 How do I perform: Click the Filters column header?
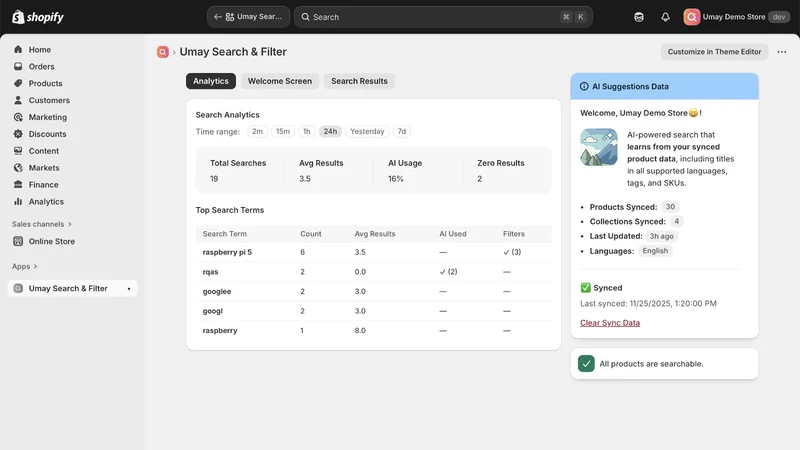coord(514,234)
